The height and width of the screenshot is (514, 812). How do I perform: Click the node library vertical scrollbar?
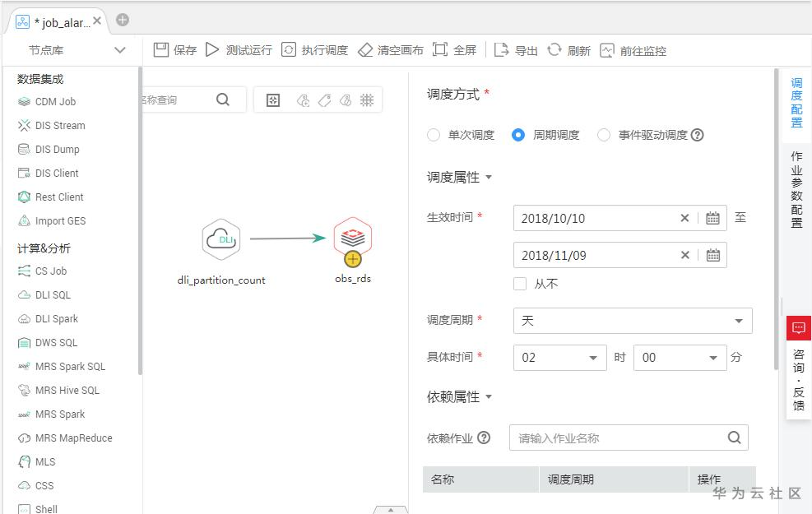pyautogui.click(x=140, y=220)
